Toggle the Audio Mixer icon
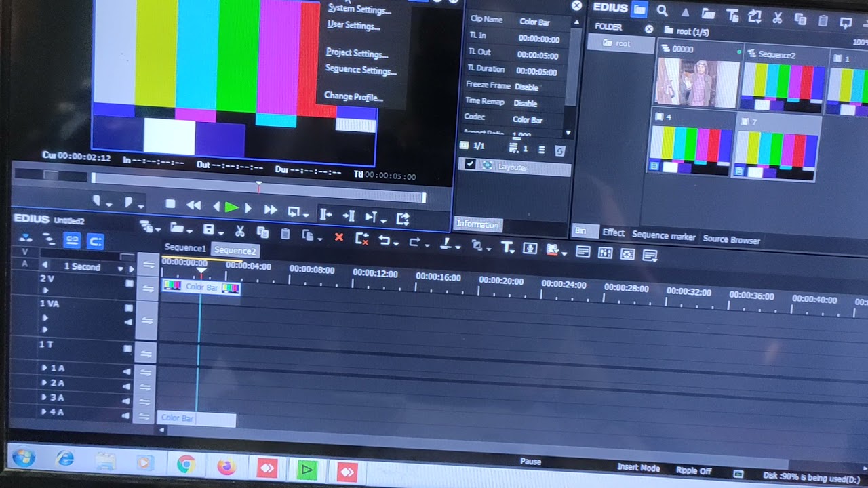This screenshot has height=488, width=868. 605,253
